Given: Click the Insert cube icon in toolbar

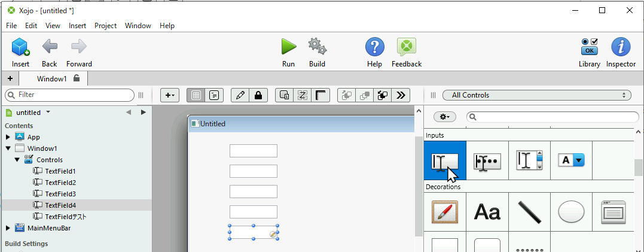Looking at the screenshot, I should (x=20, y=47).
